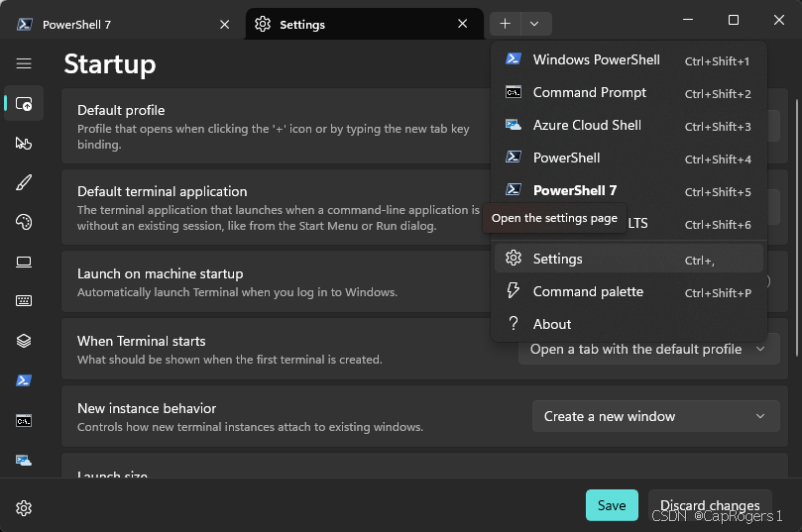Open the Actions keyboard sidebar icon
Image resolution: width=802 pixels, height=532 pixels.
point(24,300)
